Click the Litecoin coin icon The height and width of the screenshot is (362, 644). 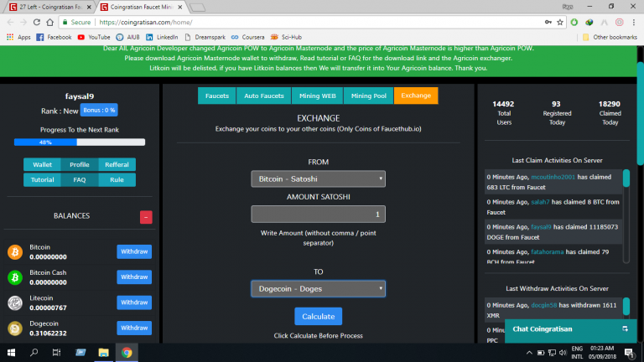pos(15,303)
